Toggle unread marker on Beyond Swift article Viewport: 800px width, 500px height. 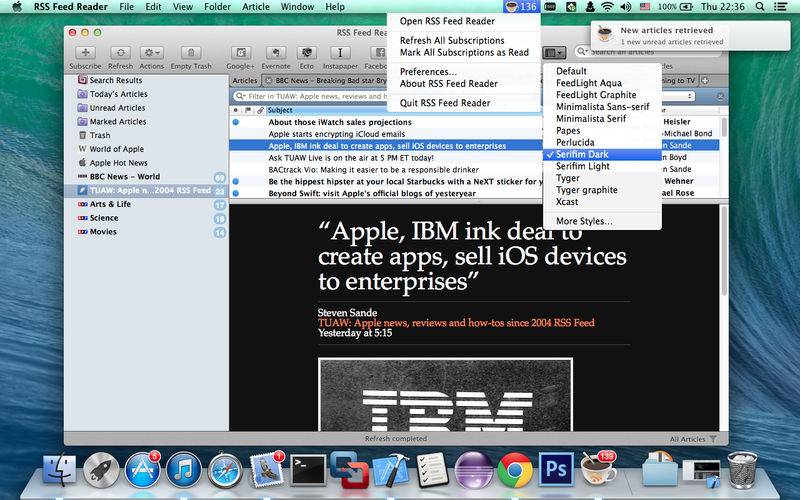point(236,193)
